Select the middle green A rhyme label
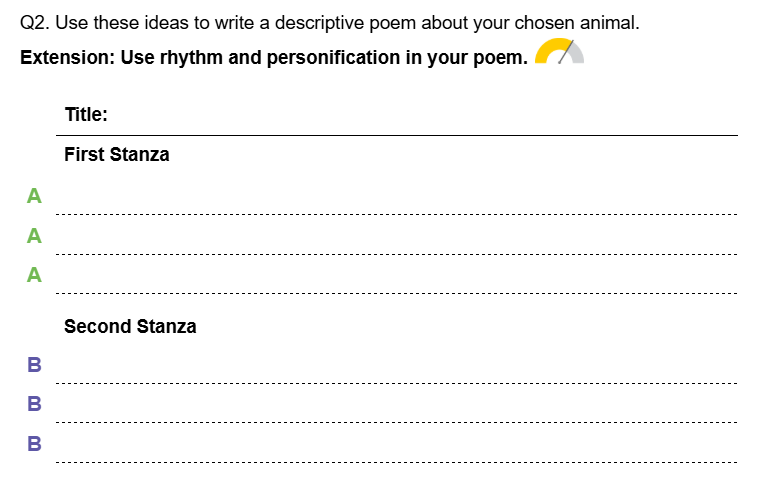Image resolution: width=760 pixels, height=490 pixels. pos(34,236)
